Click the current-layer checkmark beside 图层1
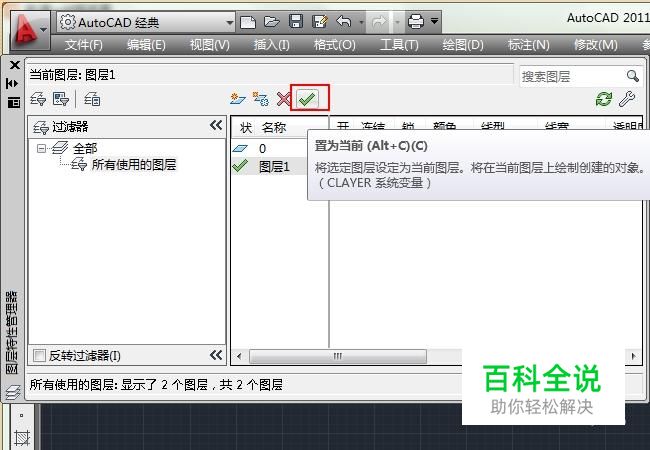The height and width of the screenshot is (450, 650). tap(240, 166)
